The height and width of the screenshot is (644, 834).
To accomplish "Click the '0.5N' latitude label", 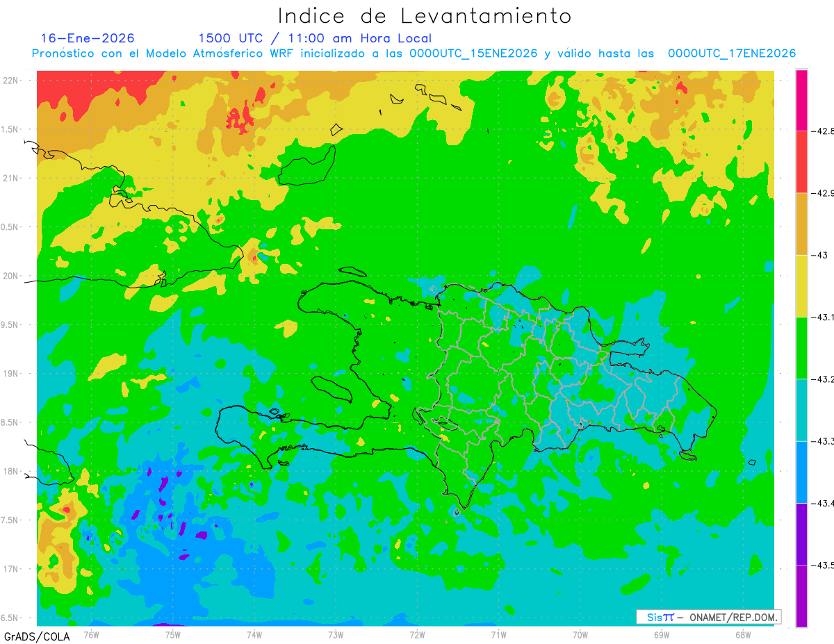I will click(x=10, y=227).
